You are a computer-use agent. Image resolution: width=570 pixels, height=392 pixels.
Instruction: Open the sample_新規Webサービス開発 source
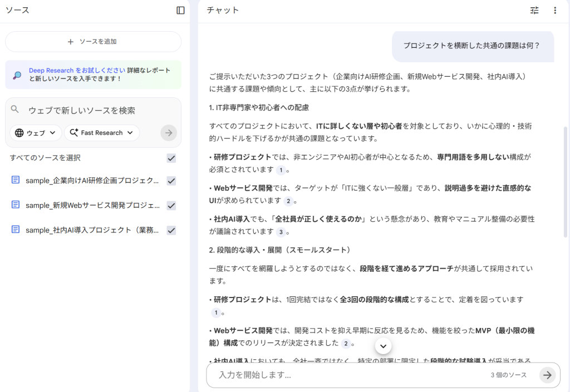coord(92,205)
